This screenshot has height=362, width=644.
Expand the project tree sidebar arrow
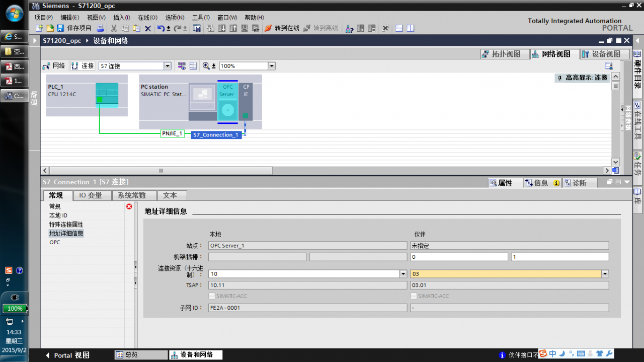point(34,41)
